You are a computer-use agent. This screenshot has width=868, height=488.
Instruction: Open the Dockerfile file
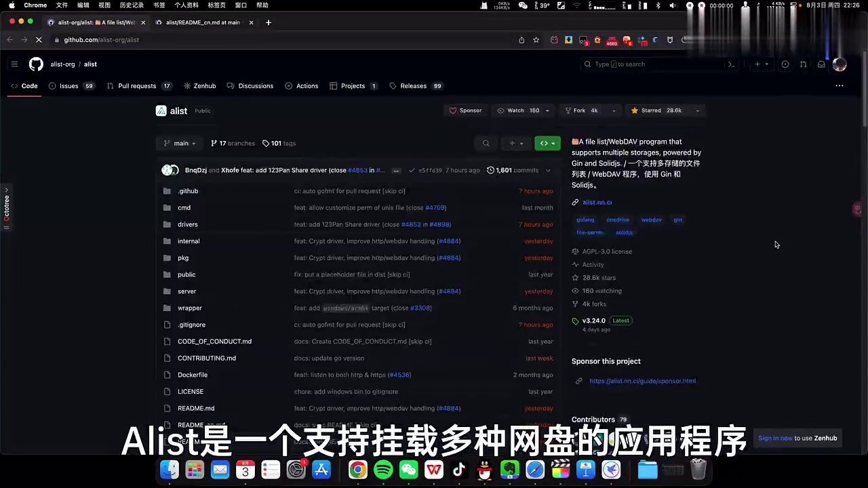click(x=193, y=375)
